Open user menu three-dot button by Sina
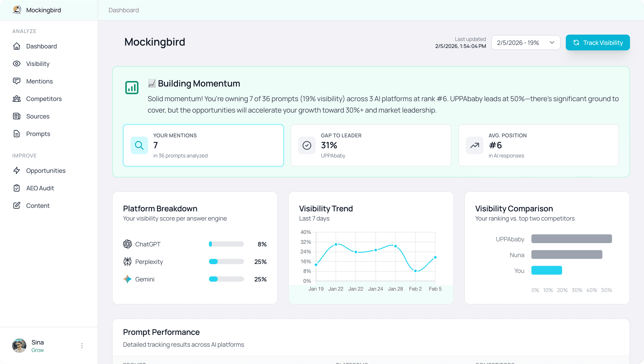This screenshot has height=364, width=644. click(x=82, y=346)
